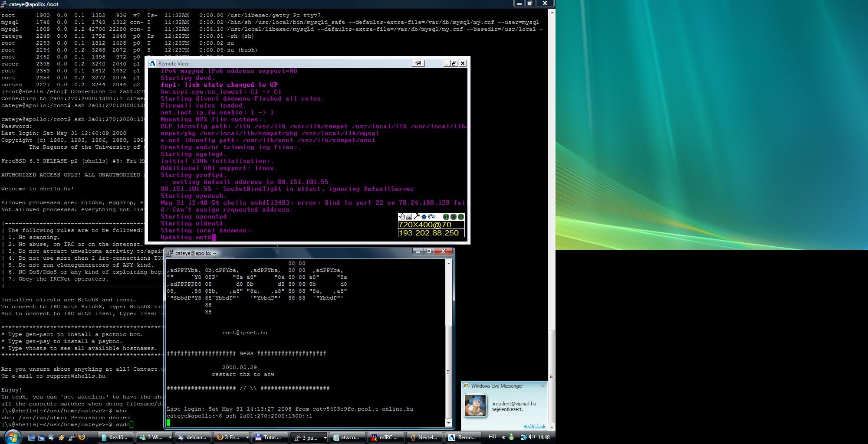Expand the '3 pu...' PuTTY taskbar group

point(324,437)
